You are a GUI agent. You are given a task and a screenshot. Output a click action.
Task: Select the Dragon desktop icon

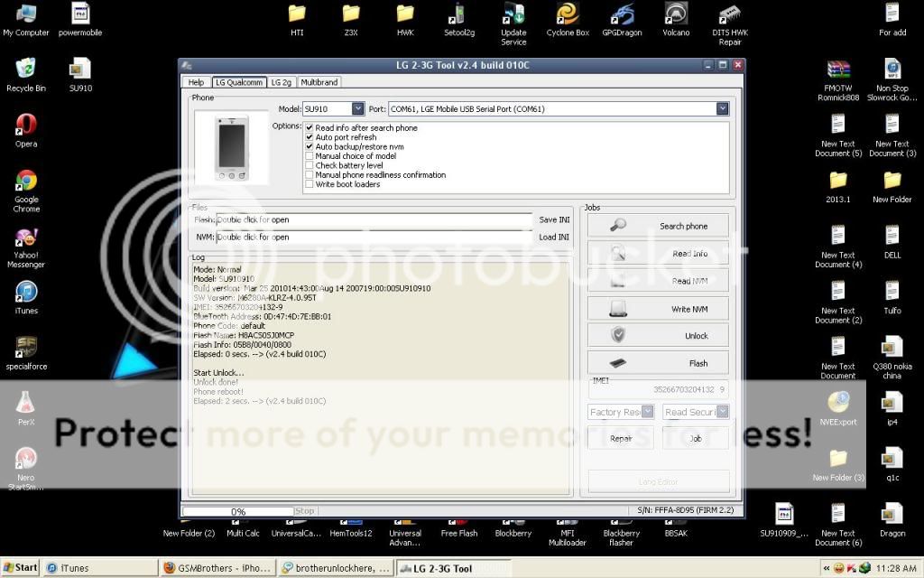(892, 520)
